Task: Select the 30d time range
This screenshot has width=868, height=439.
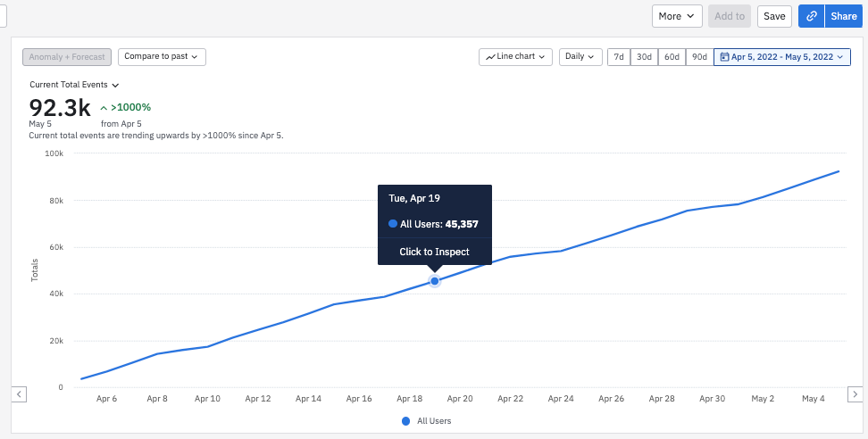Action: point(644,57)
